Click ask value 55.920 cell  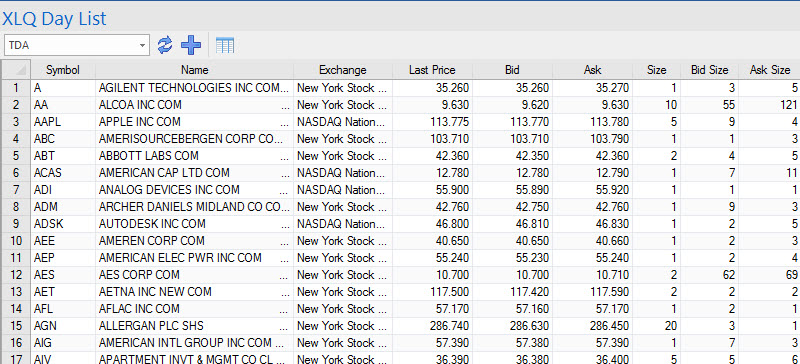[x=592, y=190]
